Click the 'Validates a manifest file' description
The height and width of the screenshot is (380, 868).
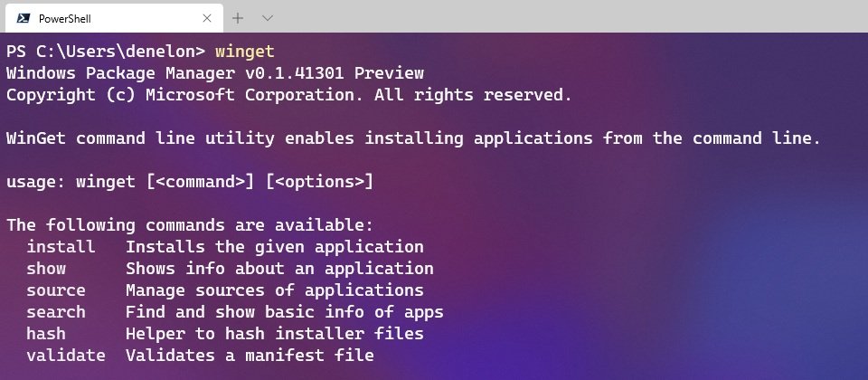pos(250,355)
